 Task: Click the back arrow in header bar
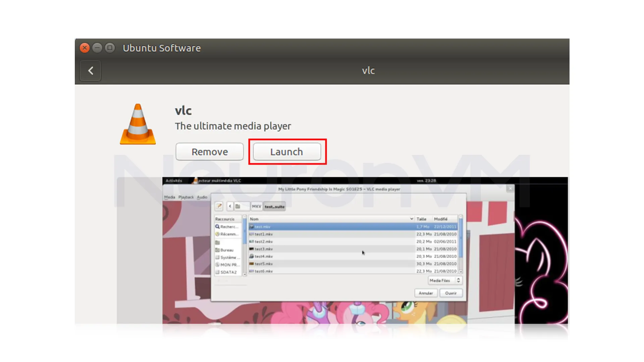(x=90, y=71)
